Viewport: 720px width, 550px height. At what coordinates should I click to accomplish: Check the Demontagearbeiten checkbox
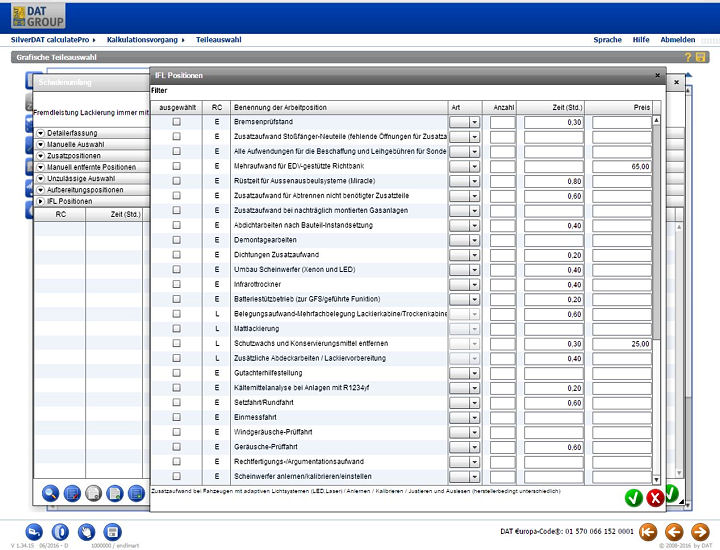pos(176,240)
